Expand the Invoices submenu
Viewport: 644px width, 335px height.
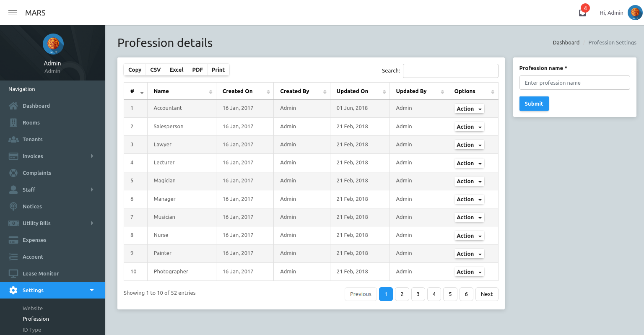tap(92, 156)
